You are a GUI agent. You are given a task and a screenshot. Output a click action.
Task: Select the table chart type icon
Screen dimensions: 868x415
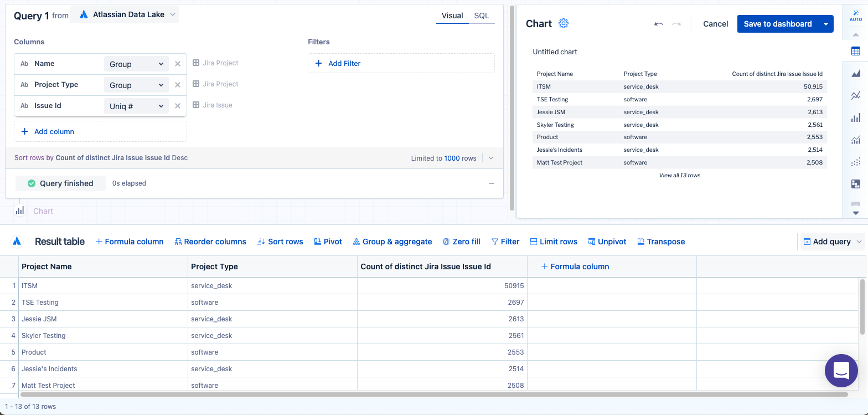[x=855, y=51]
